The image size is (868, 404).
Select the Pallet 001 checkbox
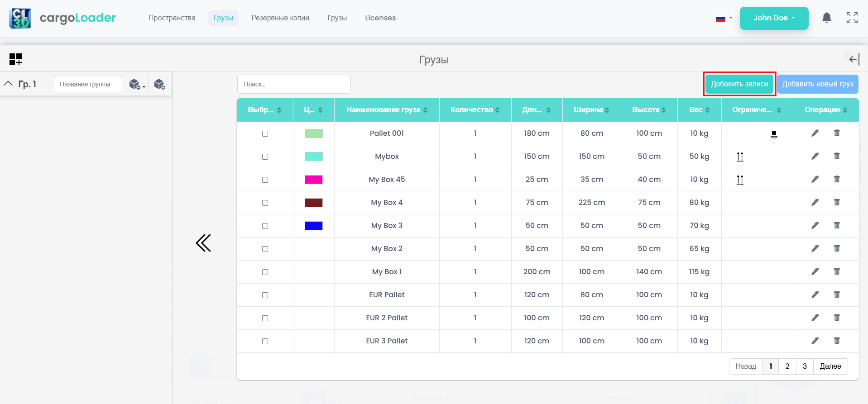265,133
